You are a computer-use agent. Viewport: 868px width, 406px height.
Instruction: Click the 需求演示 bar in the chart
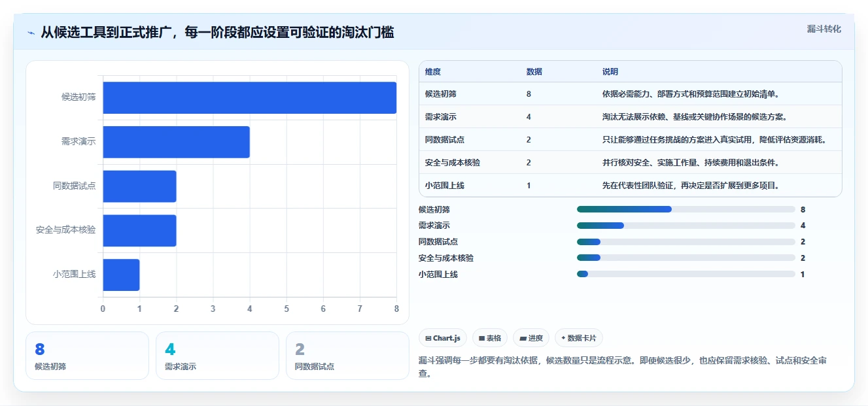(176, 142)
